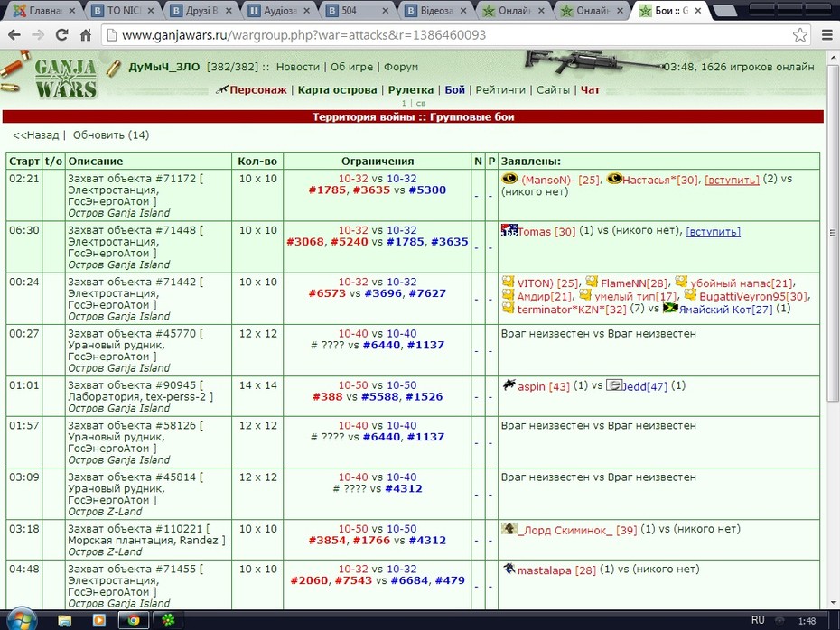This screenshot has height=630, width=840.
Task: Open the Персонаж menu link
Action: pos(257,90)
